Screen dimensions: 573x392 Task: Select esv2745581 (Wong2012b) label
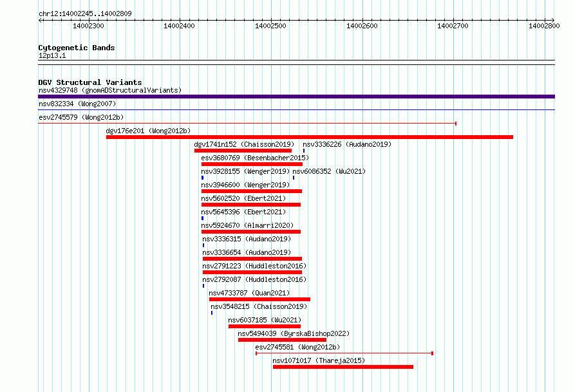point(297,347)
